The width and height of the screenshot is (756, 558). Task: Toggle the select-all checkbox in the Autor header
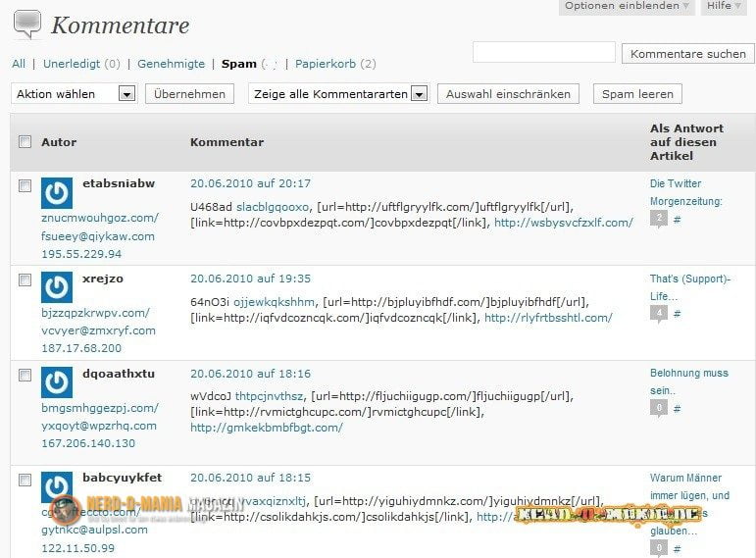tap(25, 142)
